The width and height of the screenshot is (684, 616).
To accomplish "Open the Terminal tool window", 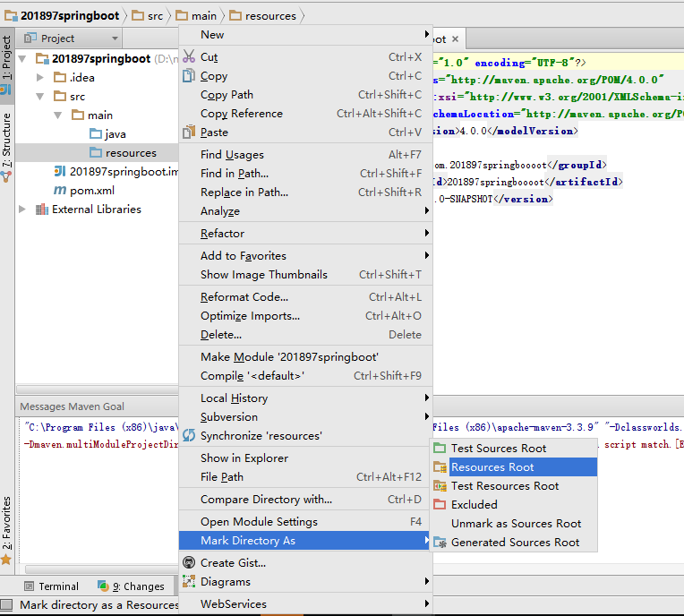I will click(x=51, y=586).
